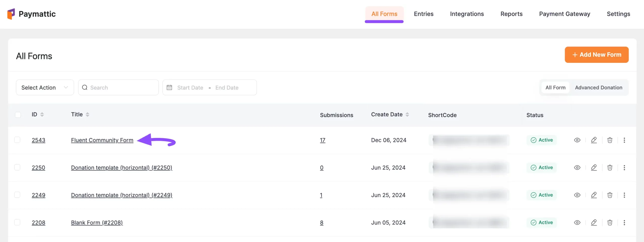
Task: Preview Blank Form 2208 with the eye icon
Action: pyautogui.click(x=577, y=222)
